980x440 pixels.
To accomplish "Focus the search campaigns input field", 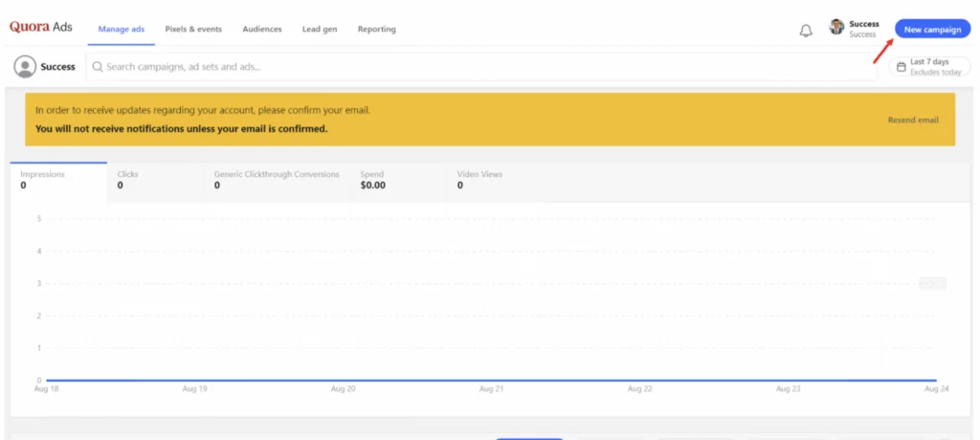I will (479, 67).
